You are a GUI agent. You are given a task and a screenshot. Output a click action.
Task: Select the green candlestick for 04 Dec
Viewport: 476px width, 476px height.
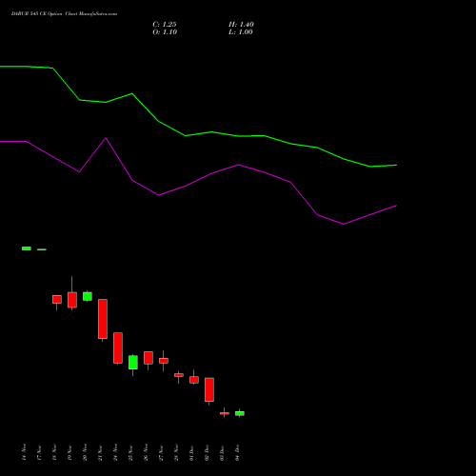tap(240, 413)
